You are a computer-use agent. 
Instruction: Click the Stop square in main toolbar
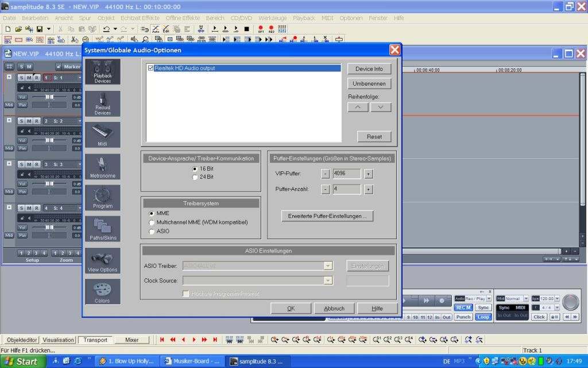(x=246, y=29)
